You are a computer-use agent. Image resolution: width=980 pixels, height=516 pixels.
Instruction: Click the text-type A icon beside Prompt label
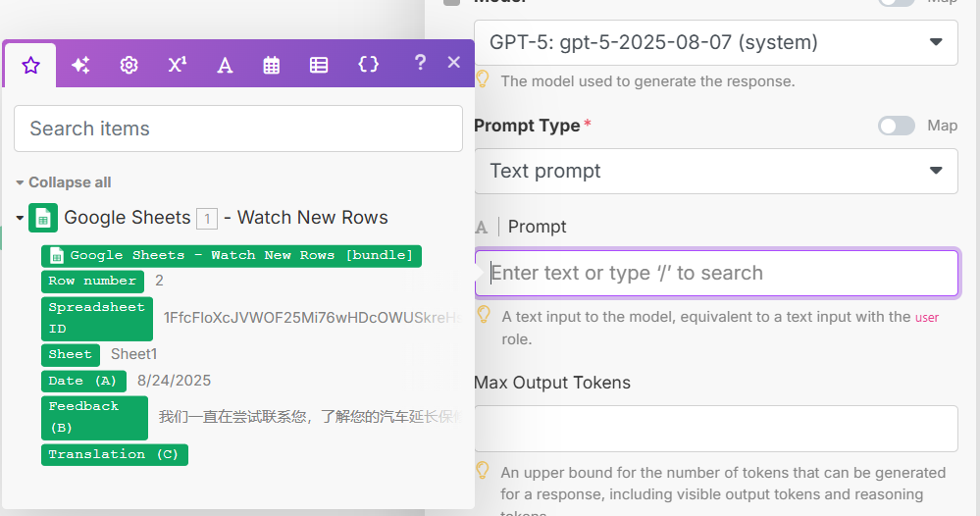[482, 227]
